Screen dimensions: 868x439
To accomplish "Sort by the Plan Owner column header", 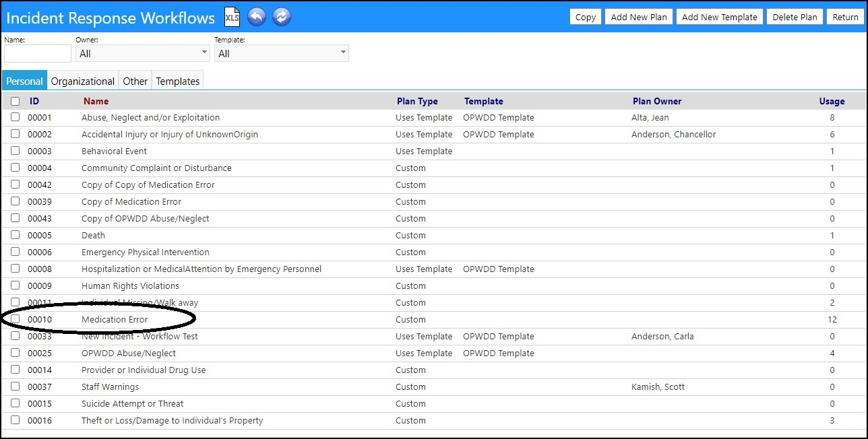I will point(657,101).
